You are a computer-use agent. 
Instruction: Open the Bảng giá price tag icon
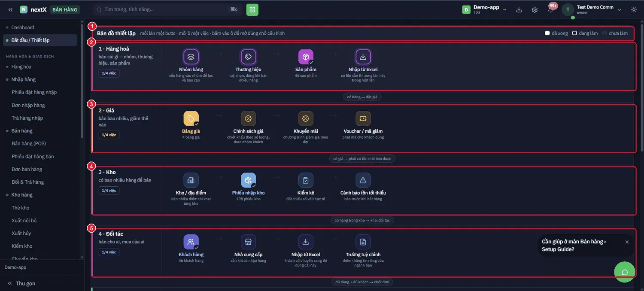[x=191, y=118]
